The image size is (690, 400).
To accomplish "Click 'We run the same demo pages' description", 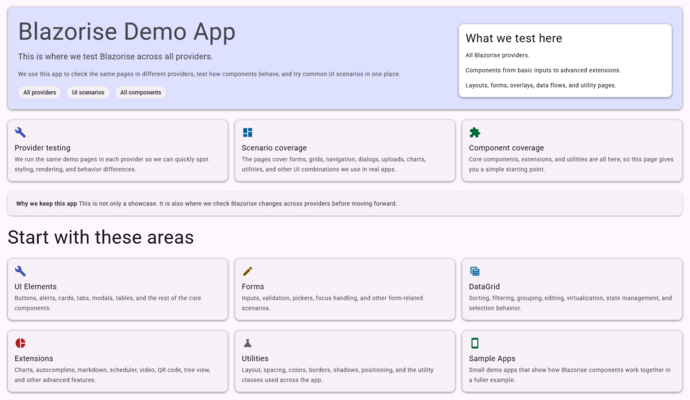I will (x=111, y=164).
